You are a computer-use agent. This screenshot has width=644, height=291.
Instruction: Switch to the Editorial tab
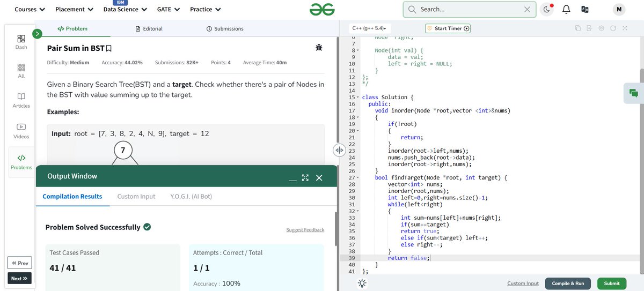pos(149,28)
